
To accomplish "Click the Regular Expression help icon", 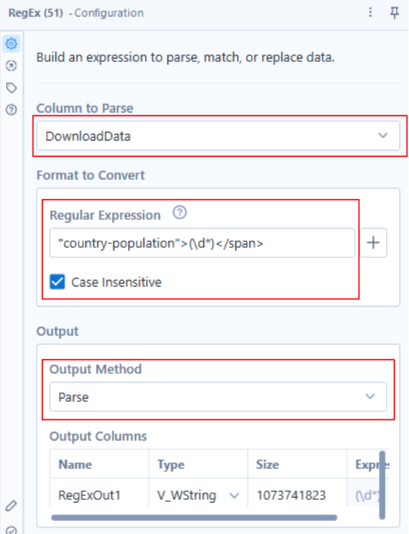I will click(179, 213).
